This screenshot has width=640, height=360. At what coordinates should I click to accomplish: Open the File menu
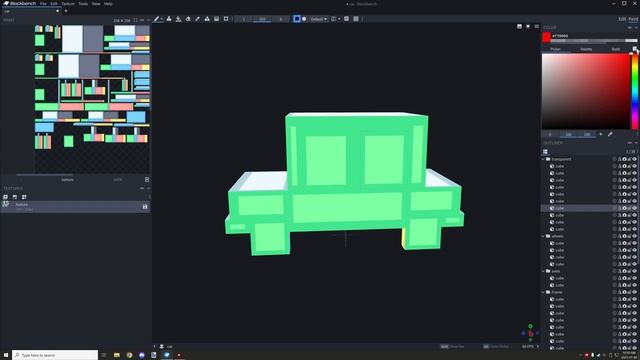pyautogui.click(x=43, y=4)
